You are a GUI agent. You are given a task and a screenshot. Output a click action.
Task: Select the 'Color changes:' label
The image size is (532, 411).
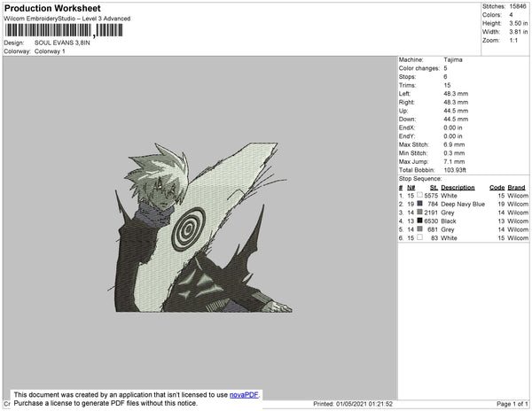click(x=419, y=68)
